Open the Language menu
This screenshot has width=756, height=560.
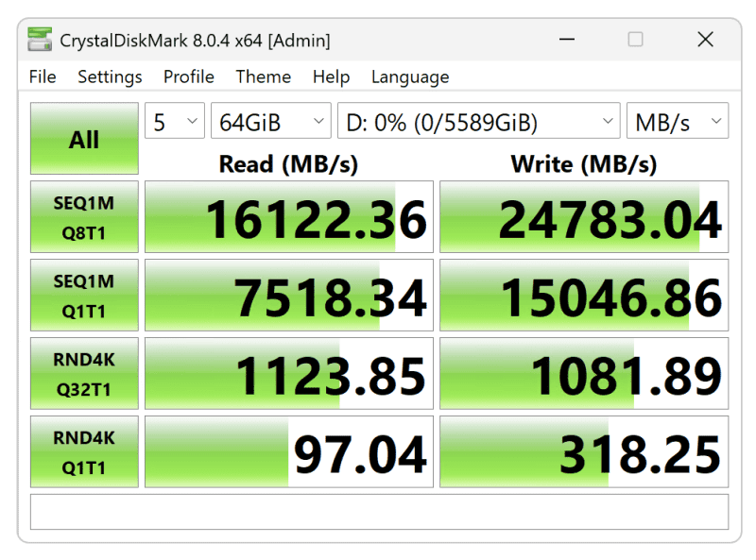(410, 77)
